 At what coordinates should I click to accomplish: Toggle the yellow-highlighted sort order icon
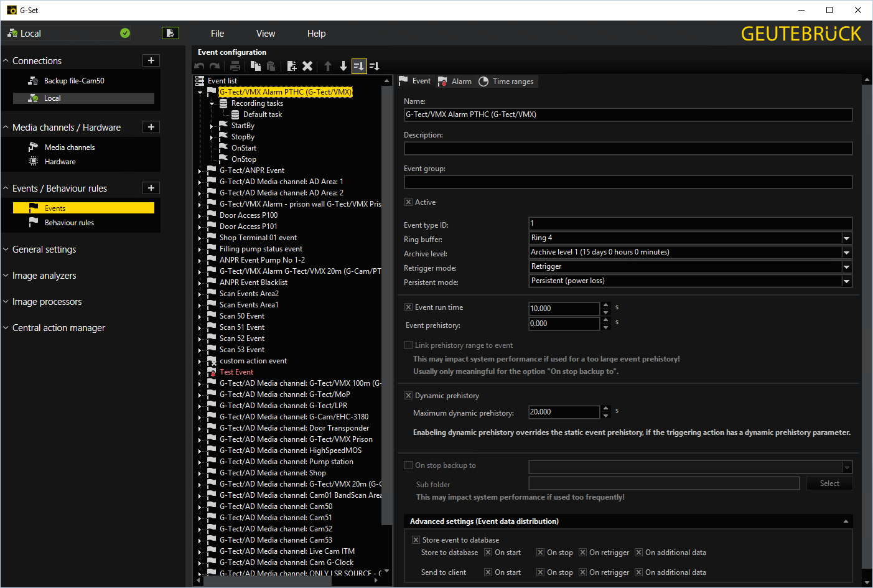click(x=359, y=66)
